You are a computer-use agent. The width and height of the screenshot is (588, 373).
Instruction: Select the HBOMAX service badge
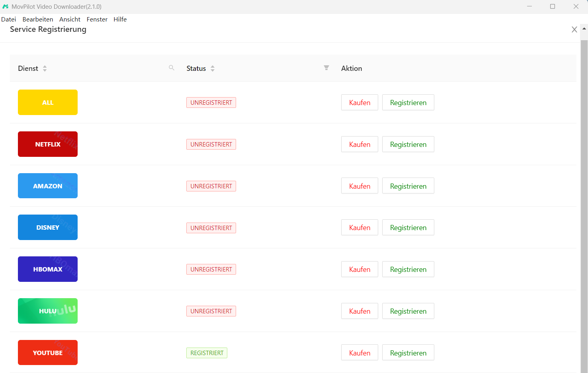pyautogui.click(x=48, y=269)
